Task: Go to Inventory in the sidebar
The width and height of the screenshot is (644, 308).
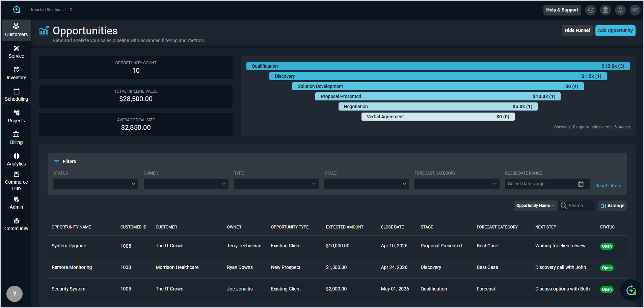Action: (16, 73)
